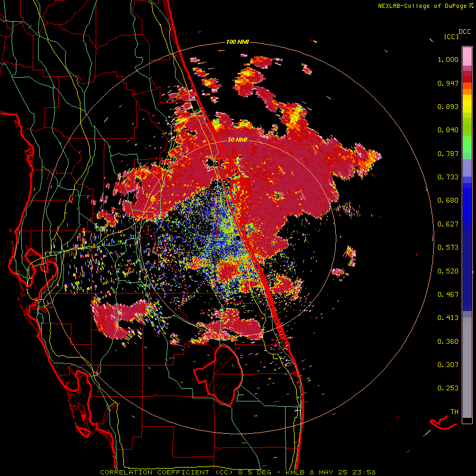Click the 0.627 scale value
The width and height of the screenshot is (476, 476).
[x=448, y=224]
